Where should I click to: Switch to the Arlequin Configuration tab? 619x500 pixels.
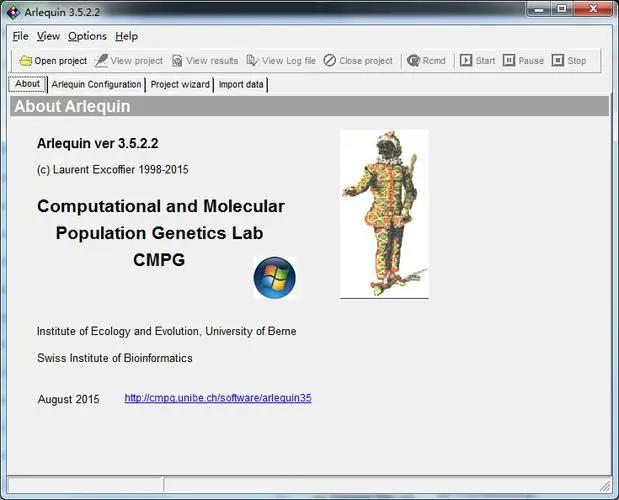[x=96, y=85]
